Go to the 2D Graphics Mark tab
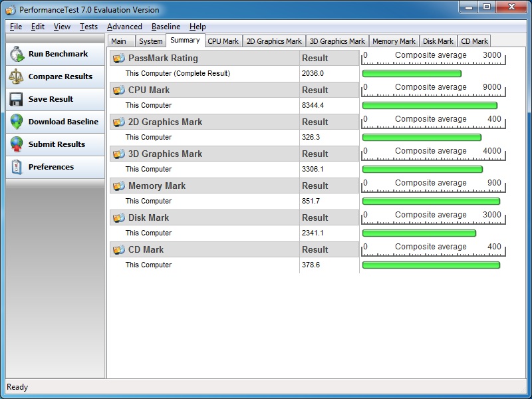The image size is (532, 399). tap(274, 41)
